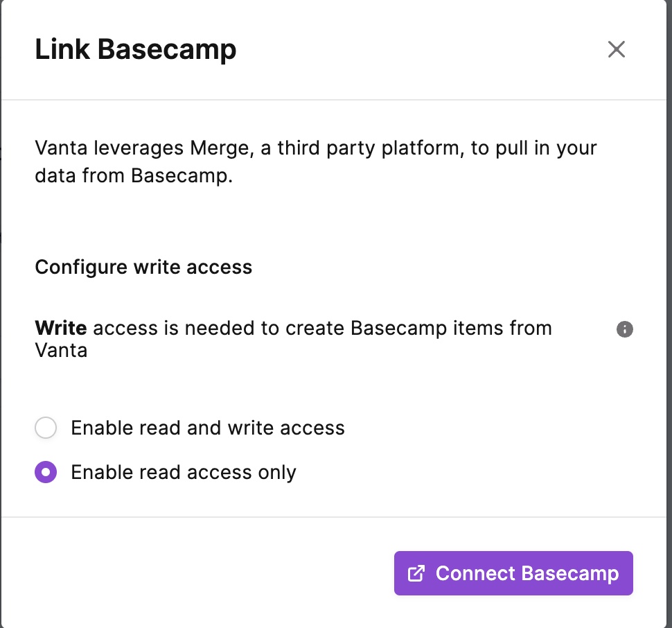The height and width of the screenshot is (628, 672).
Task: Click the word "Vanta" under write access note
Action: point(61,351)
